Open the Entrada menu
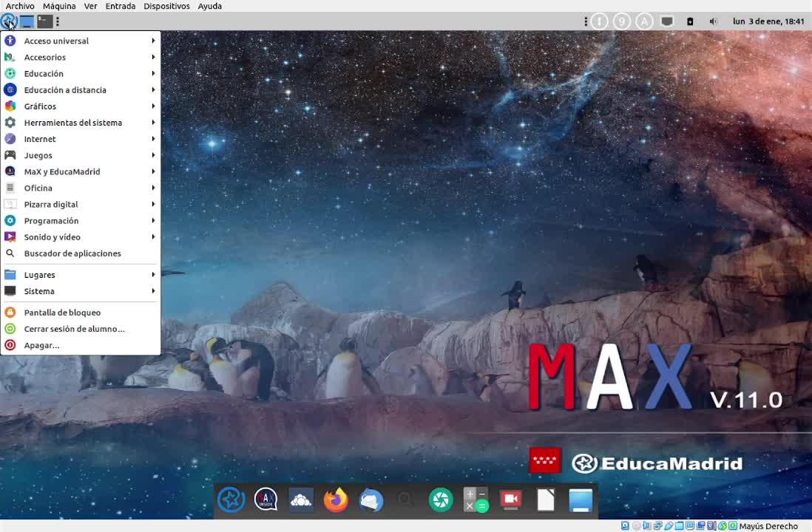 (120, 6)
